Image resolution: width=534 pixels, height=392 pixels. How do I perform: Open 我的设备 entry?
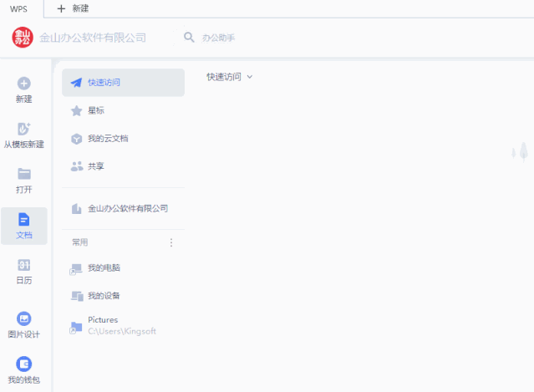[x=124, y=296]
